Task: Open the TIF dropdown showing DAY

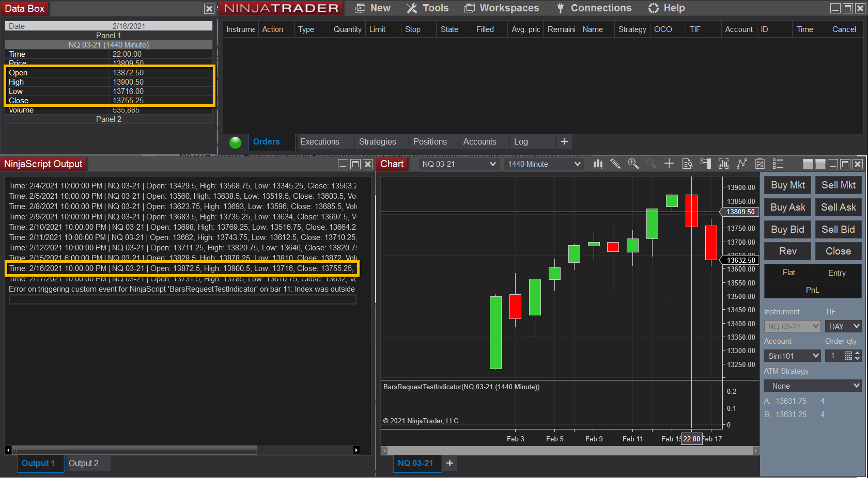Action: [843, 326]
